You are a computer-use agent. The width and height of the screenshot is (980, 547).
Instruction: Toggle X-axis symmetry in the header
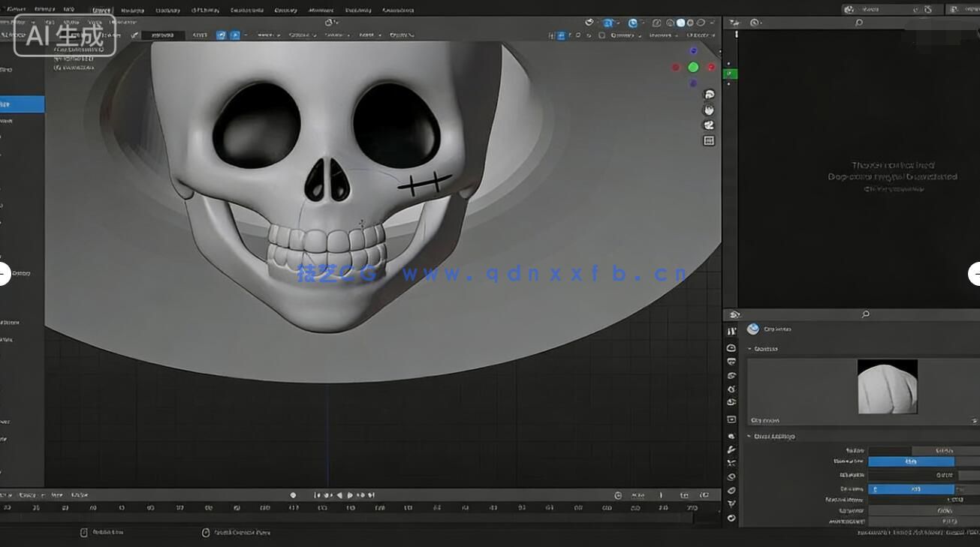(x=221, y=35)
